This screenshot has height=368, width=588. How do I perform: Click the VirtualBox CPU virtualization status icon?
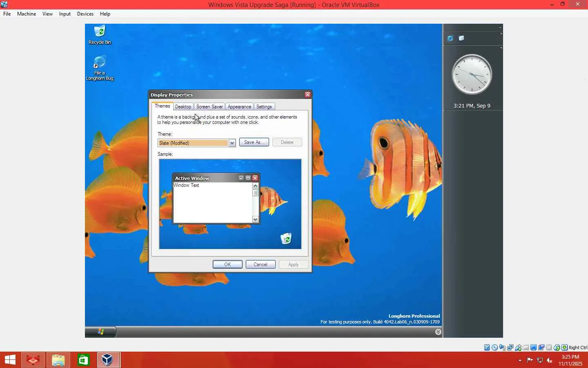coord(549,348)
